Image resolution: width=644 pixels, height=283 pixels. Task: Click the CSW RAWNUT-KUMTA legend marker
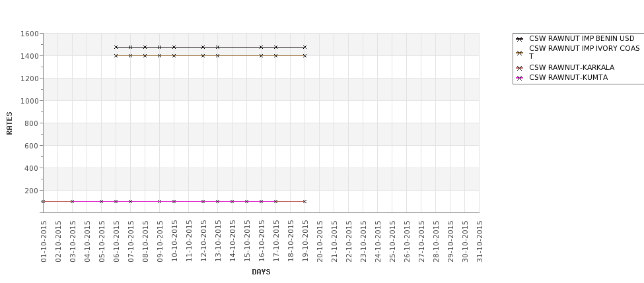point(519,78)
